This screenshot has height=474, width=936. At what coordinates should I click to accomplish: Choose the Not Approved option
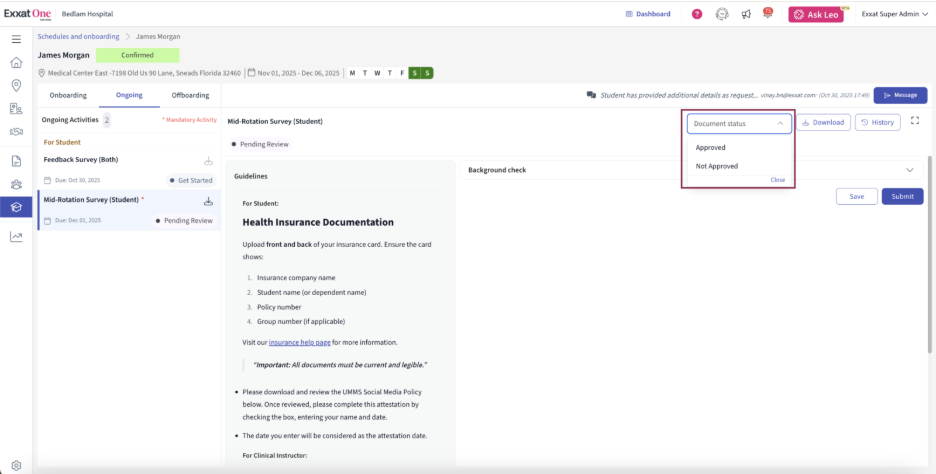click(717, 166)
